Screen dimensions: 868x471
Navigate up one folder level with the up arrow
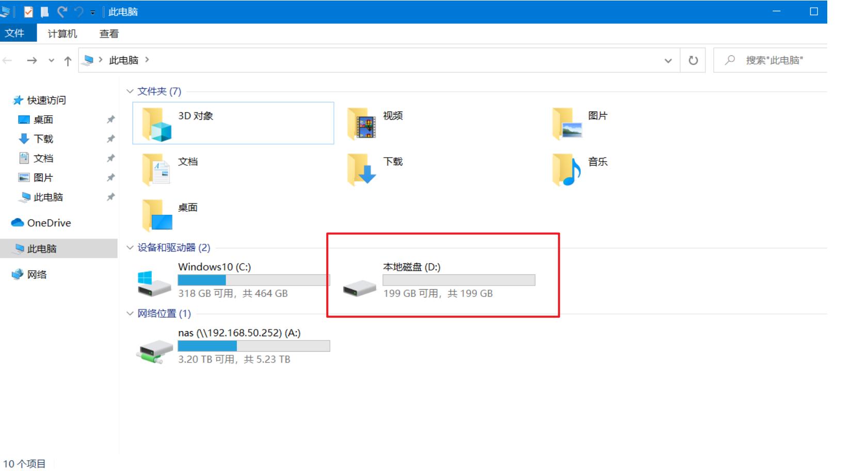(67, 60)
